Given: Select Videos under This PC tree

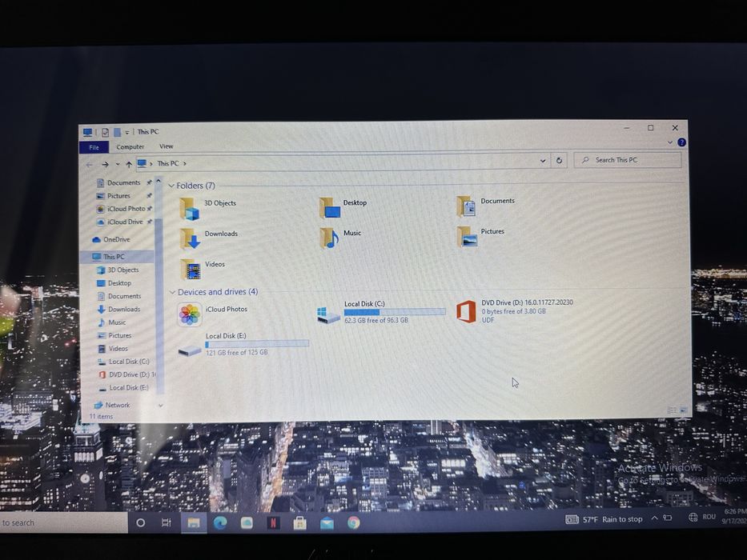Looking at the screenshot, I should pos(118,349).
